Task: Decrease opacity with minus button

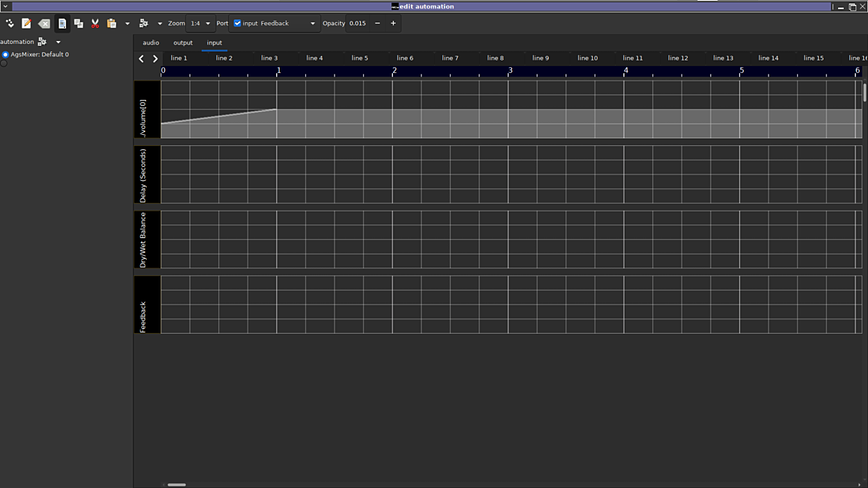Action: (x=378, y=24)
